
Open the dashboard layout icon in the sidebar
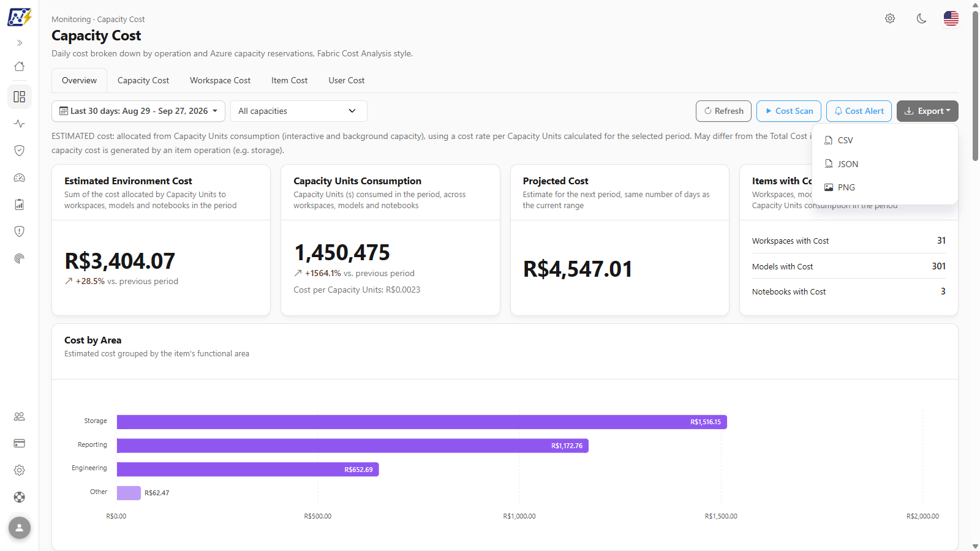(20, 97)
